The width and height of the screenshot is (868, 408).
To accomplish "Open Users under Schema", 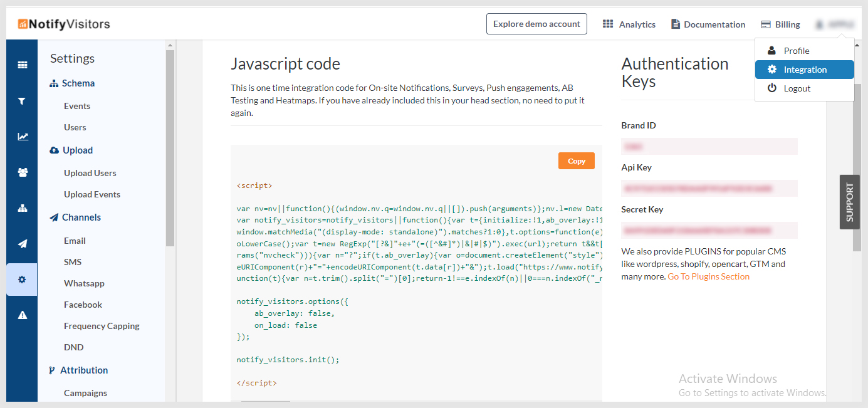I will point(75,127).
